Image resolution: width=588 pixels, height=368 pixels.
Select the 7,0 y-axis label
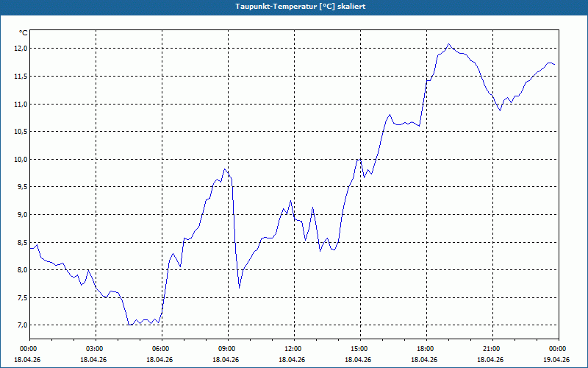23,325
